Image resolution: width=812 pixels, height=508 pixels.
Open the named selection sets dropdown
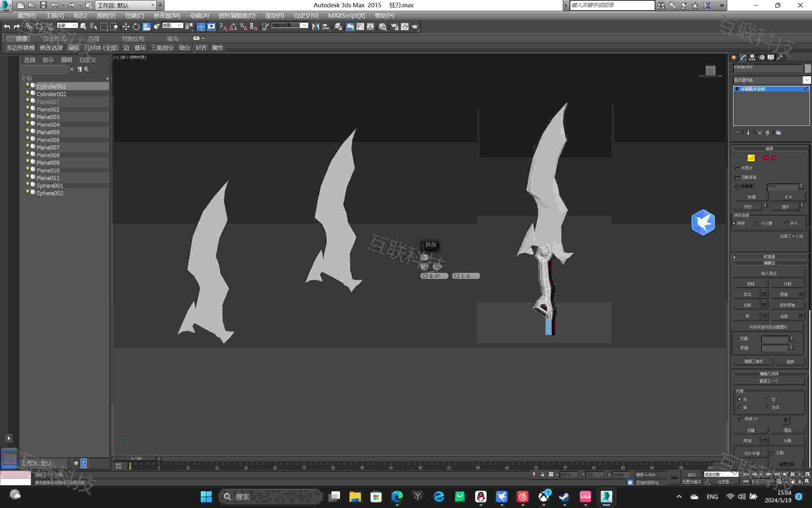click(x=290, y=25)
